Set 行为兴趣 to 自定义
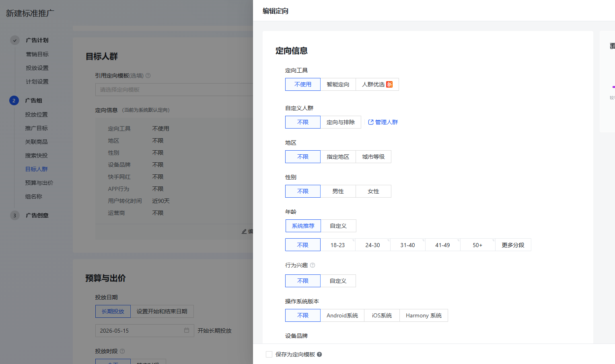 pyautogui.click(x=338, y=281)
